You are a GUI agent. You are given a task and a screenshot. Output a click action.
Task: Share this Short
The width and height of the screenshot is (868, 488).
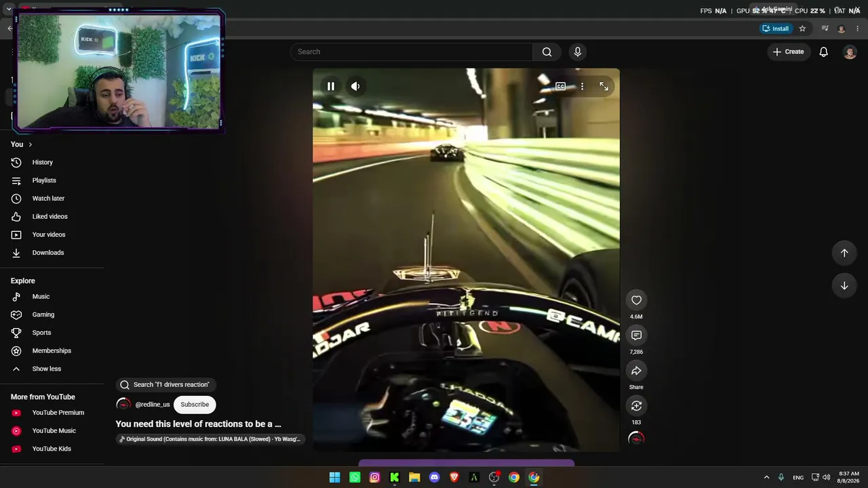point(636,371)
